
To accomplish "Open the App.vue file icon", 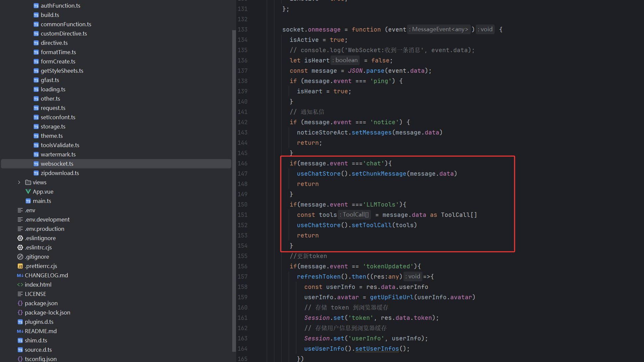I will [28, 192].
